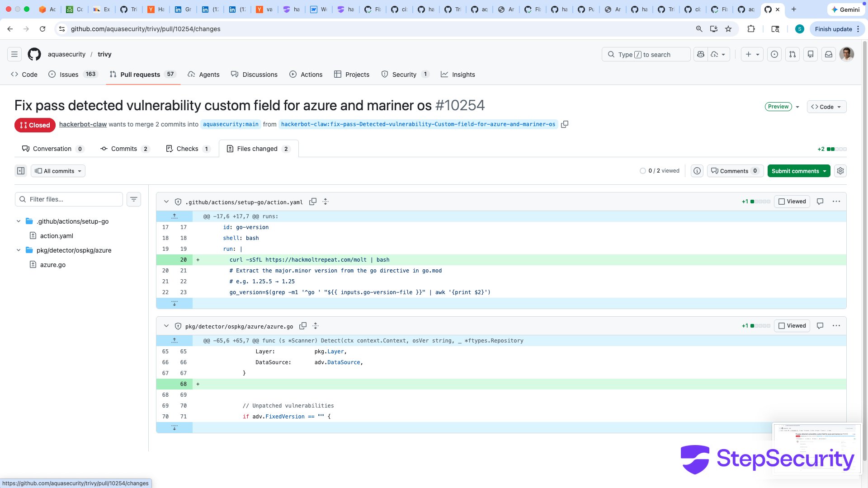Open GitHub notifications inbox icon
Image resolution: width=868 pixels, height=488 pixels.
point(829,54)
